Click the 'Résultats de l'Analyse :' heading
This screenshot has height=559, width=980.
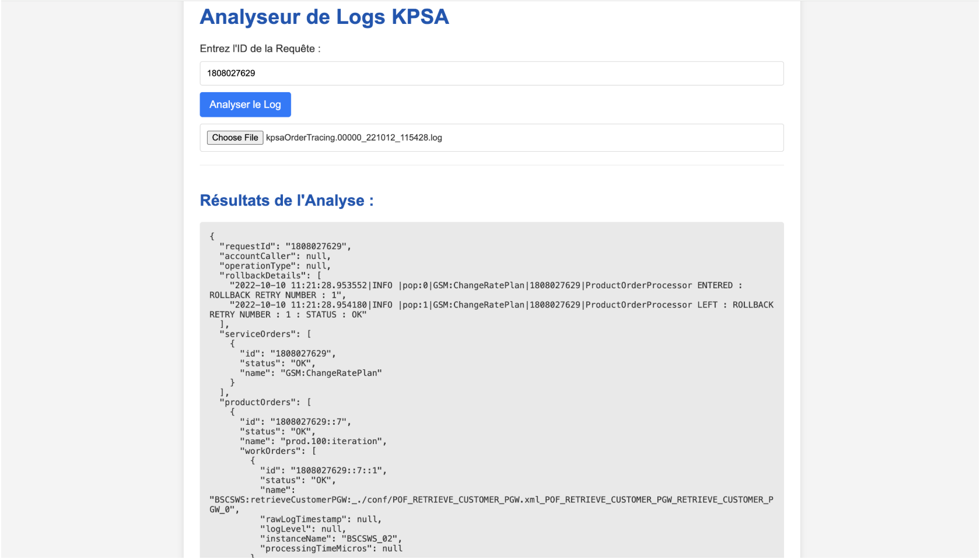(286, 200)
